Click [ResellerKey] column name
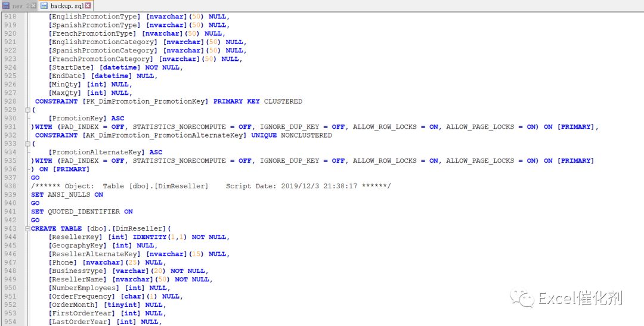This screenshot has width=644, height=326. coord(76,237)
